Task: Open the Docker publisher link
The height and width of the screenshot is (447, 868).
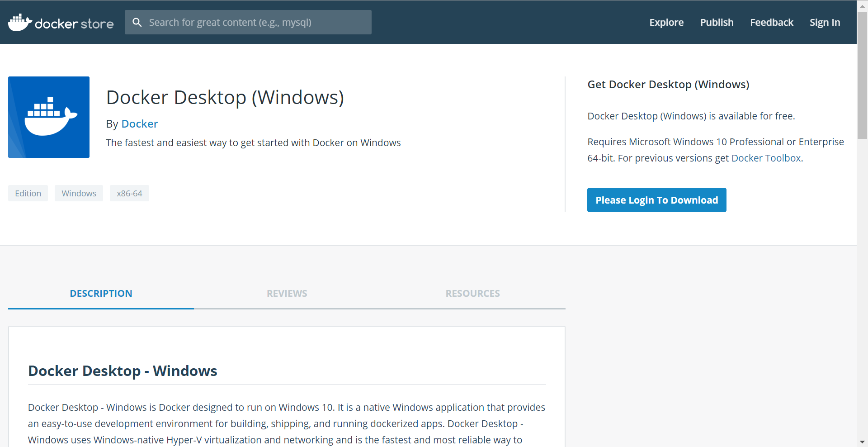Action: 140,124
